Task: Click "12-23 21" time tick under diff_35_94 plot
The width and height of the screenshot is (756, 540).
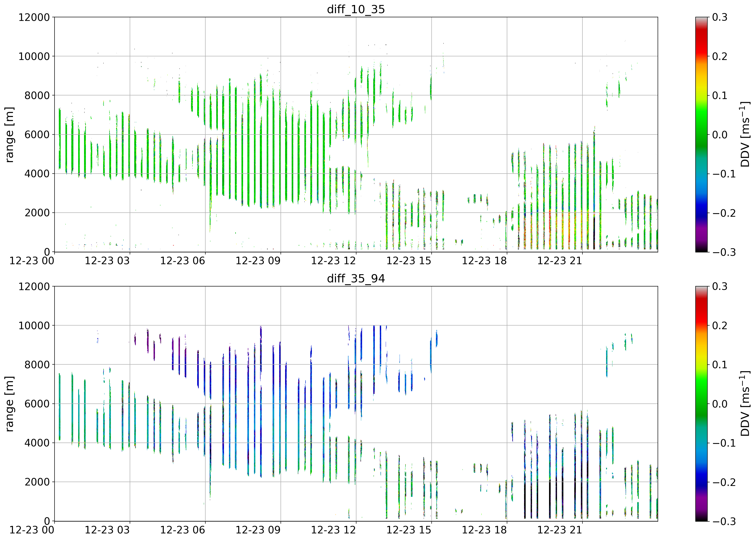Action: [x=560, y=530]
